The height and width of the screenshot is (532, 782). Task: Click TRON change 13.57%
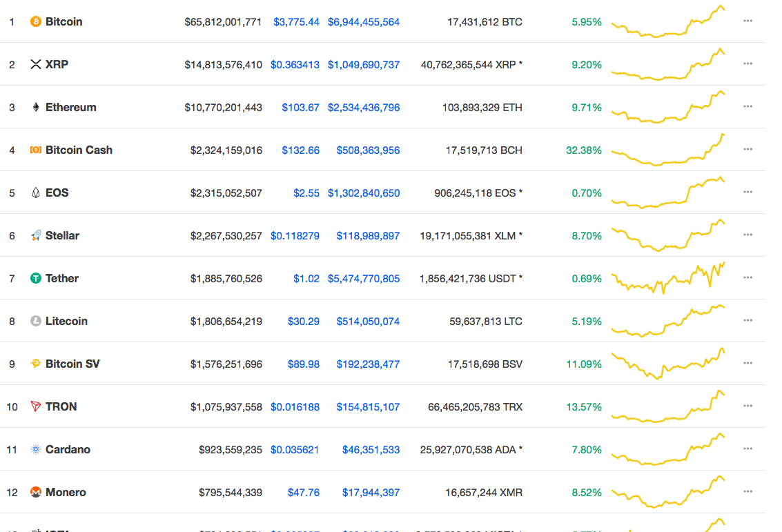click(583, 407)
